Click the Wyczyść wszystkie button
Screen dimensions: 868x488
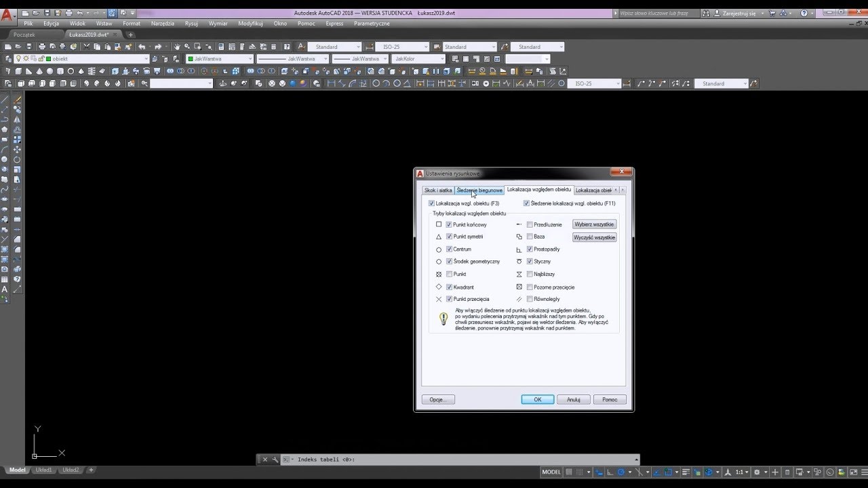click(594, 237)
